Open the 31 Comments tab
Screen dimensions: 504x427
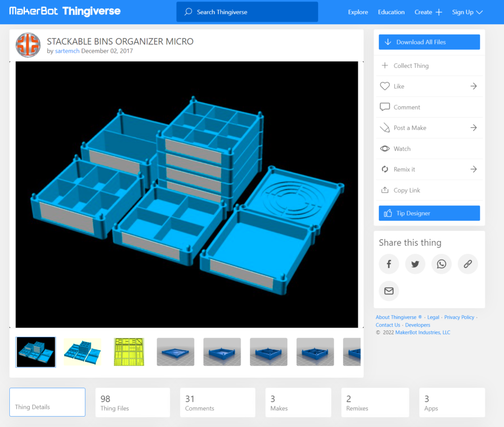click(x=217, y=402)
